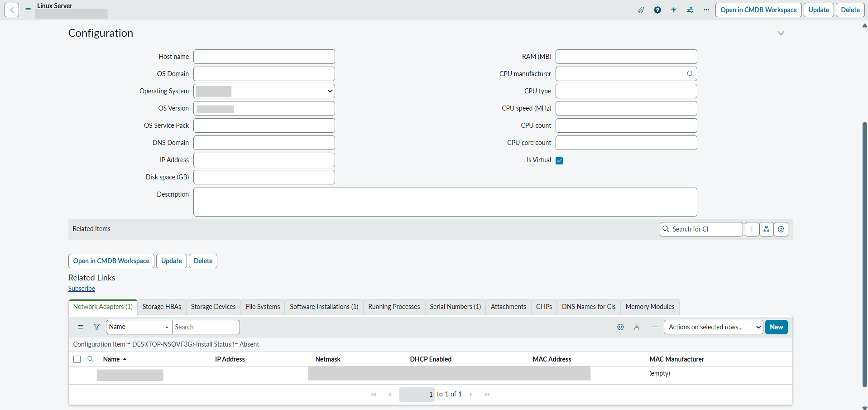868x410 pixels.
Task: Open the activity stream pulse icon
Action: 674,10
